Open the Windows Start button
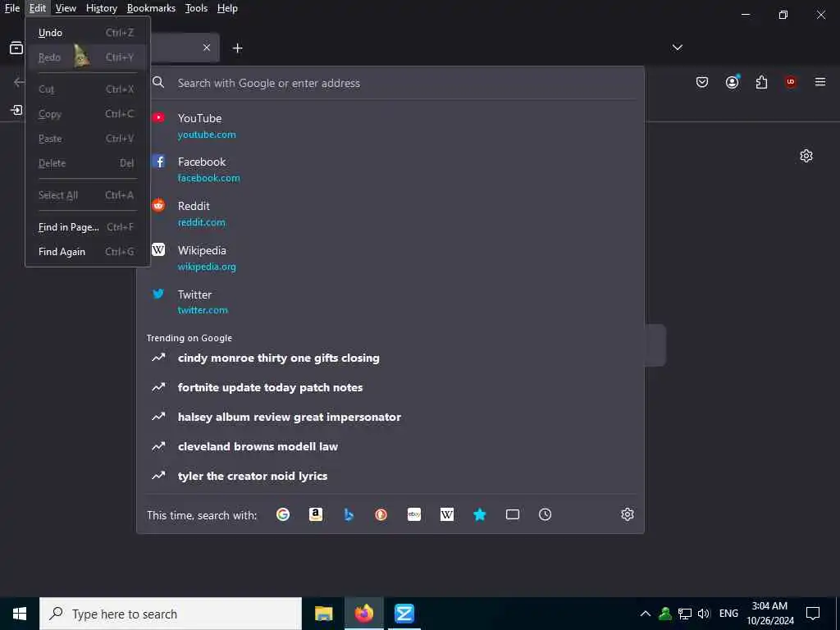840x630 pixels. tap(20, 614)
